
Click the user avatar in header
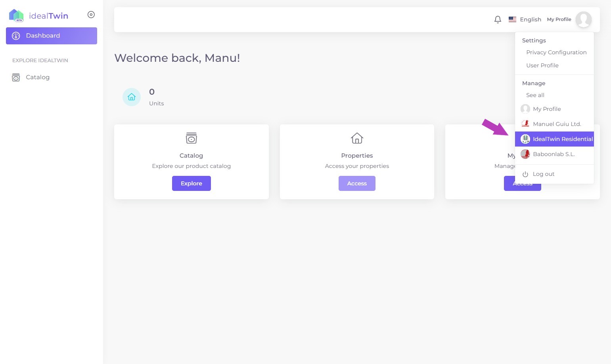[583, 19]
